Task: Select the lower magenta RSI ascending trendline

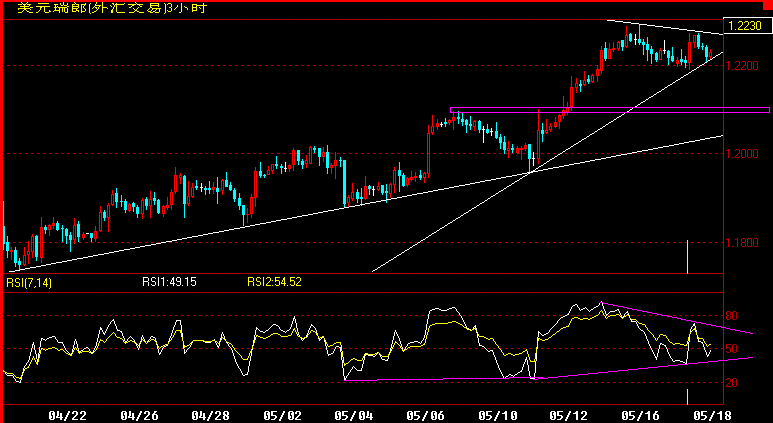Action: coord(549,369)
